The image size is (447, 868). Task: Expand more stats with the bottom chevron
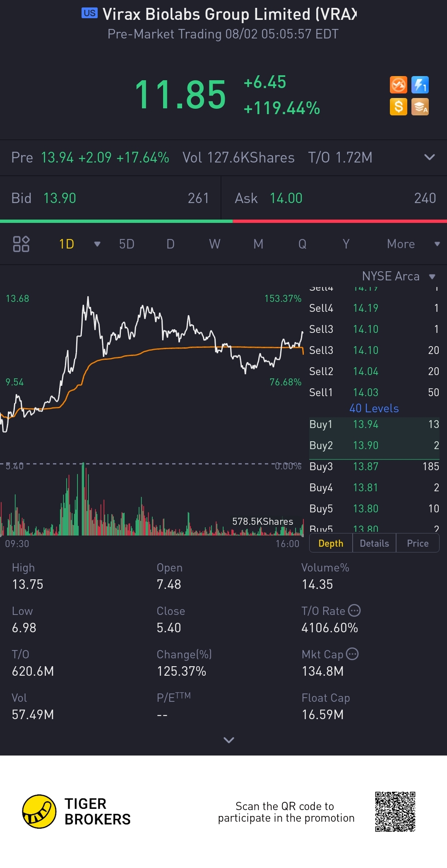[x=229, y=740]
